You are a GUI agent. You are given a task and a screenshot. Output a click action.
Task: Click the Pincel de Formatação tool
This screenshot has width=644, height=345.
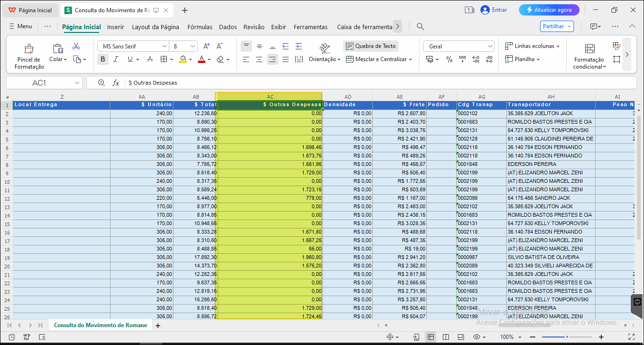point(29,56)
